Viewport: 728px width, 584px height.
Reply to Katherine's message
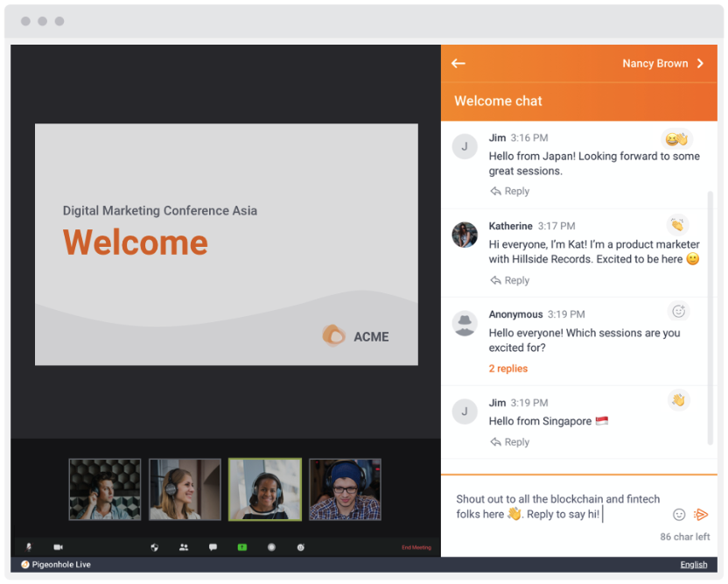tap(510, 280)
